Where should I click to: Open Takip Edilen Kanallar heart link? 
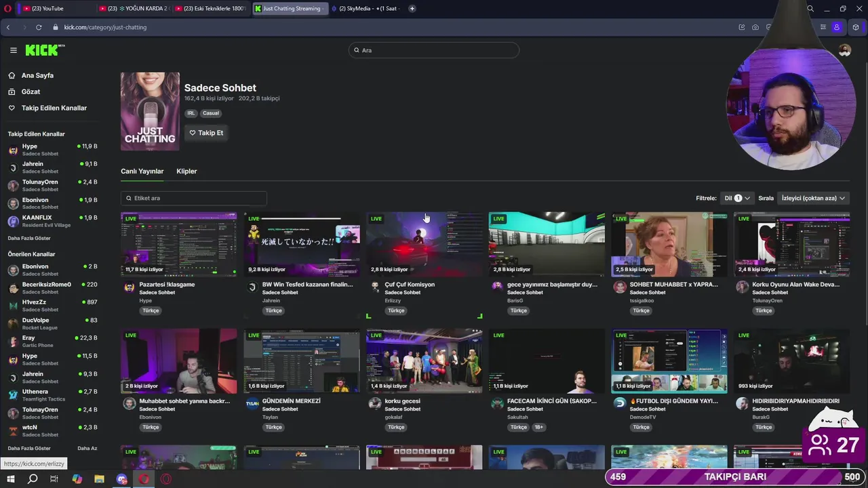coord(47,108)
